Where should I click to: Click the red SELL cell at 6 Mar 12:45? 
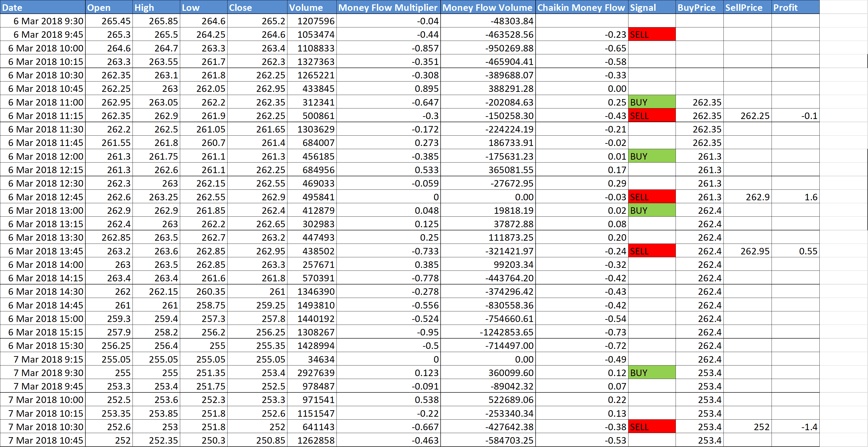tap(652, 197)
